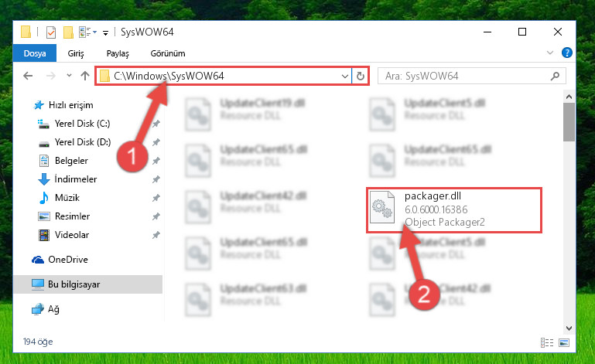The image size is (595, 364).
Task: Open the Help question mark icon
Action: 566,53
